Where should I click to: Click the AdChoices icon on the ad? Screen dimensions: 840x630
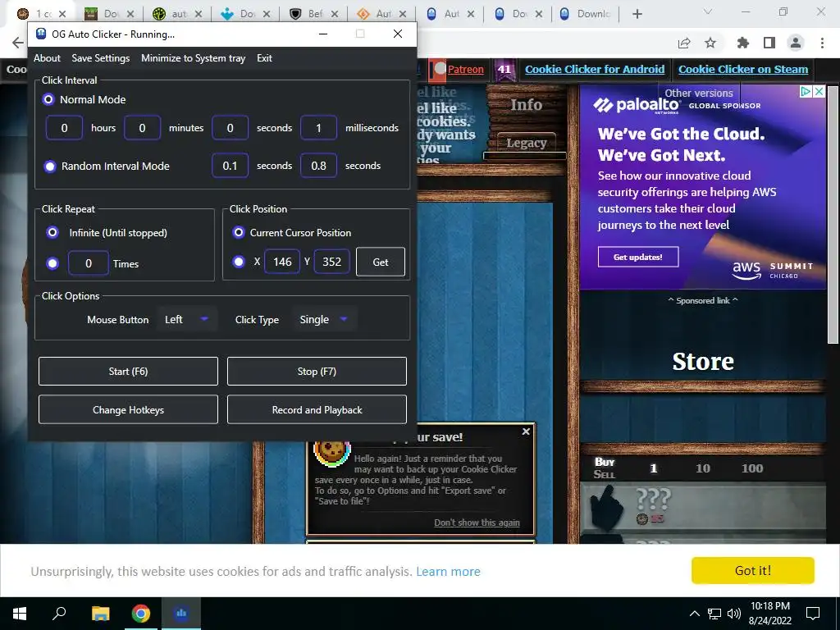click(x=806, y=92)
